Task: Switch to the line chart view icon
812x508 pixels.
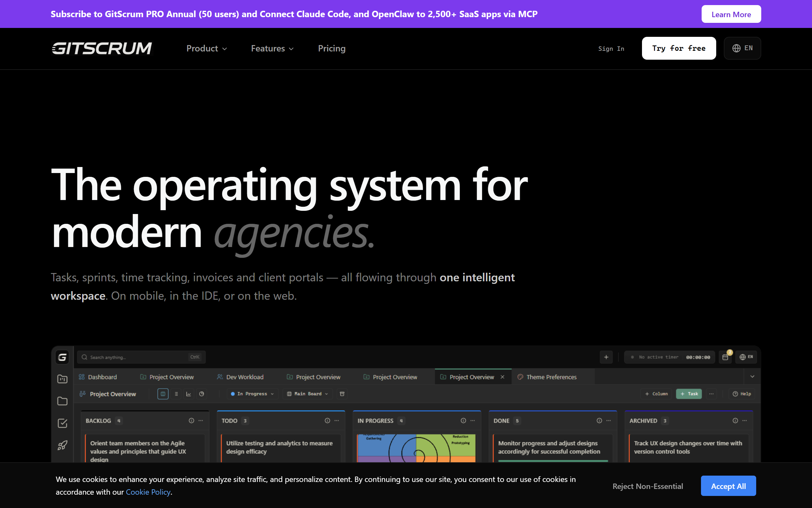Action: [189, 394]
